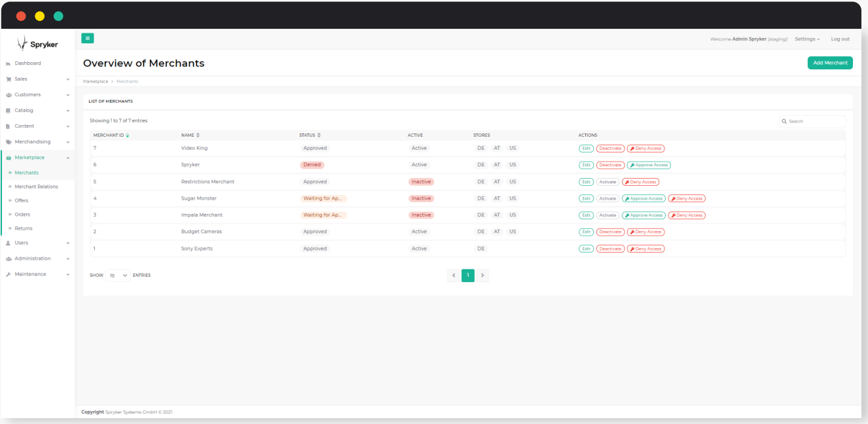
Task: Expand the Maintenance menu chevron
Action: (x=68, y=274)
